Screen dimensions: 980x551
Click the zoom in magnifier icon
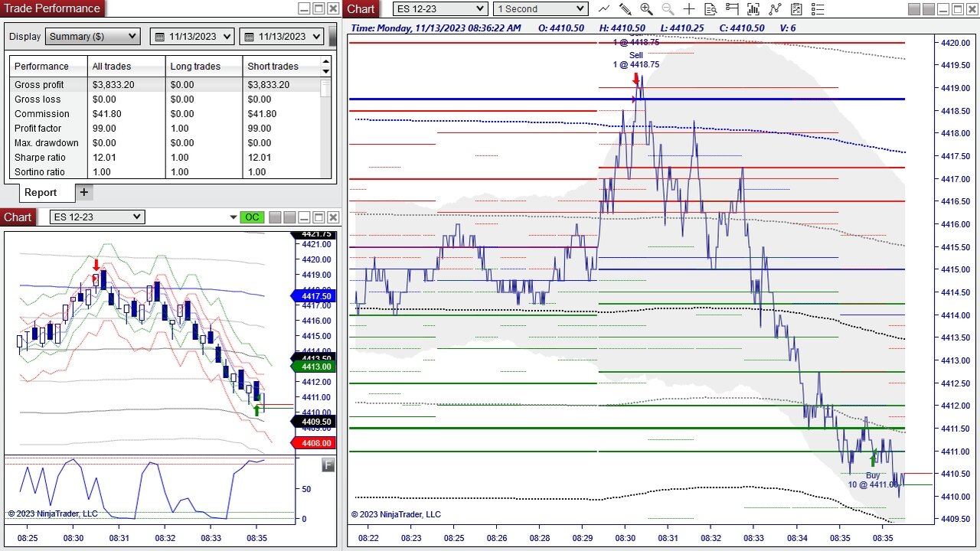point(646,9)
